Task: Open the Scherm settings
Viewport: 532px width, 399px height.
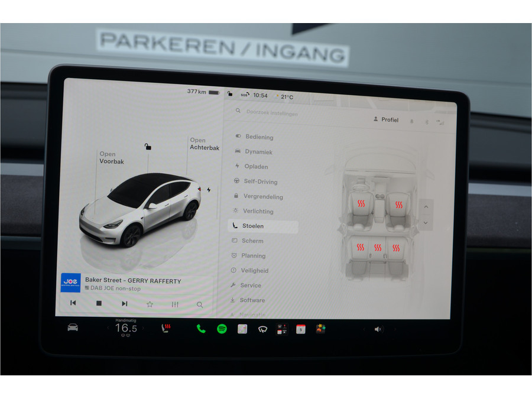Action: (x=247, y=241)
